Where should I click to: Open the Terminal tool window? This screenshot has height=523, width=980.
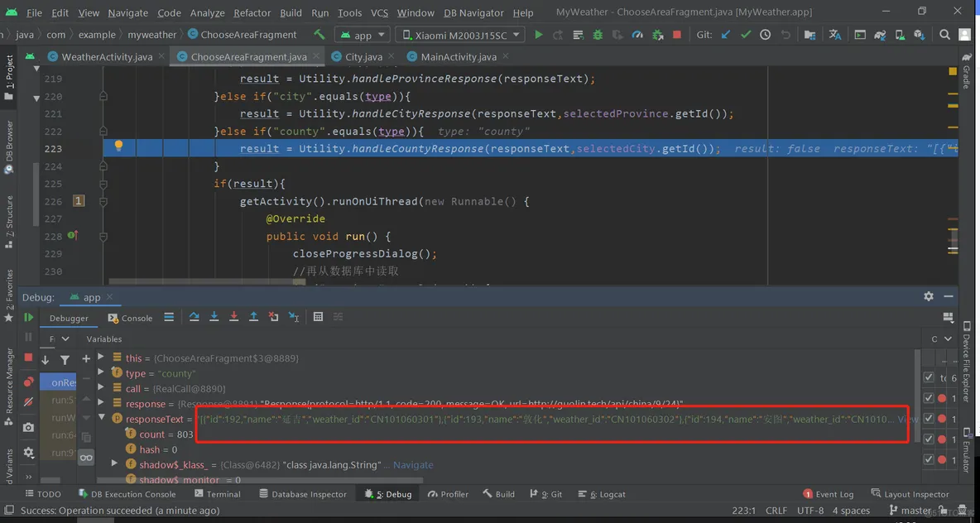point(217,494)
